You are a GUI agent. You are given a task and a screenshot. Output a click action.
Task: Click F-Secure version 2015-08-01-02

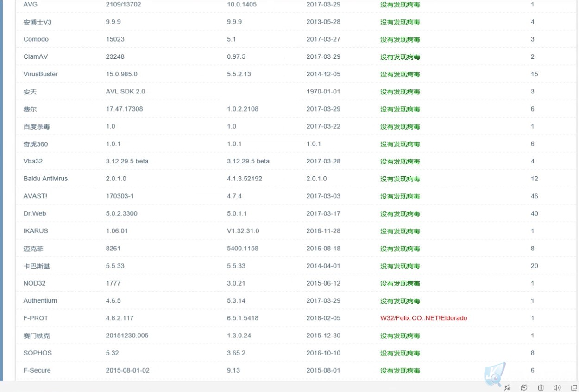point(127,370)
